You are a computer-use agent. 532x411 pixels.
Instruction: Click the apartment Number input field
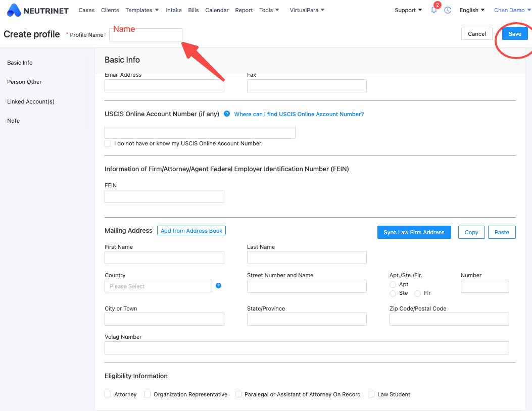(485, 286)
